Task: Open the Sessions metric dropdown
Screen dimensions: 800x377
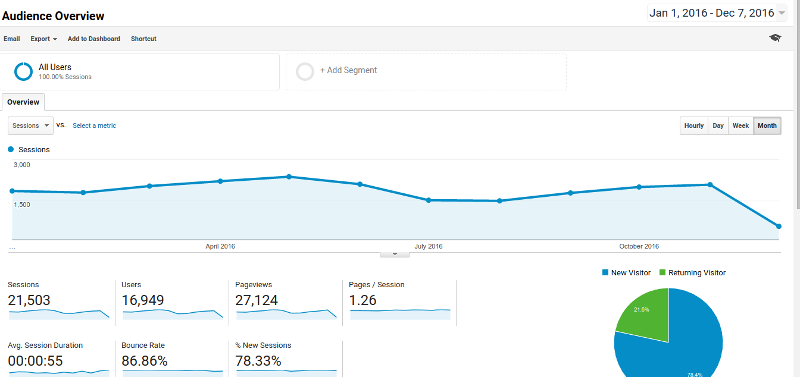Action: click(31, 125)
